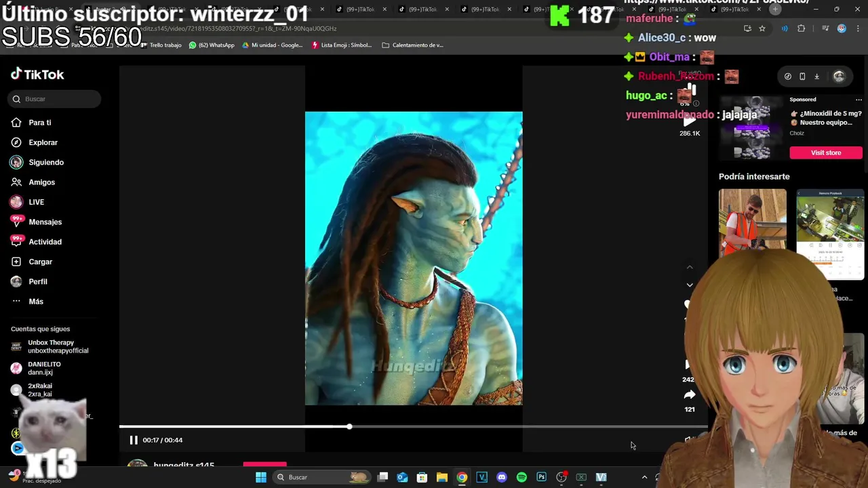Open the Trello trabajo bookmark
Viewport: 868px width, 488px height.
pos(161,45)
